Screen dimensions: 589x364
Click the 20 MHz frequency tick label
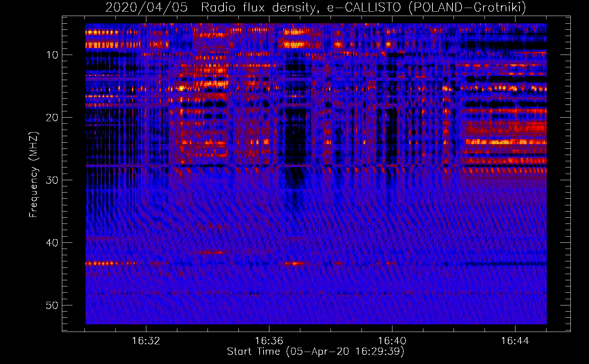(x=52, y=118)
